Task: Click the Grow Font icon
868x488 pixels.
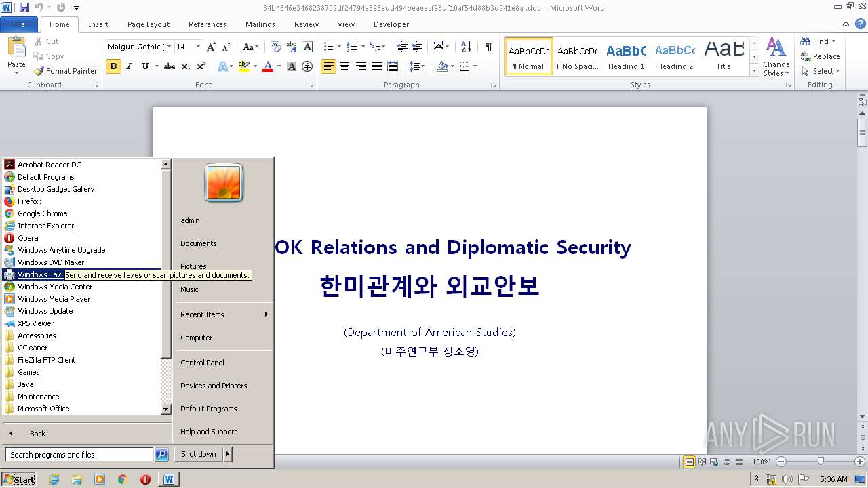Action: point(212,47)
